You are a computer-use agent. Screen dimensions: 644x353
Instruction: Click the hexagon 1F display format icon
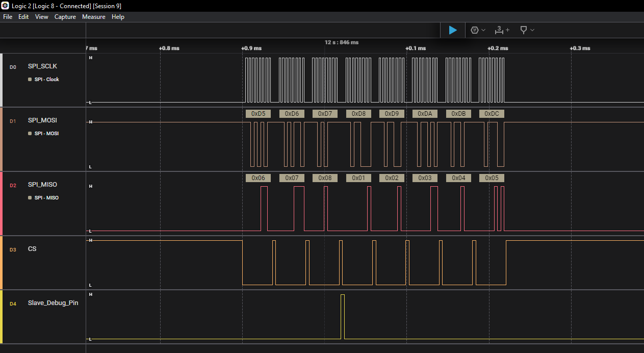pos(474,30)
